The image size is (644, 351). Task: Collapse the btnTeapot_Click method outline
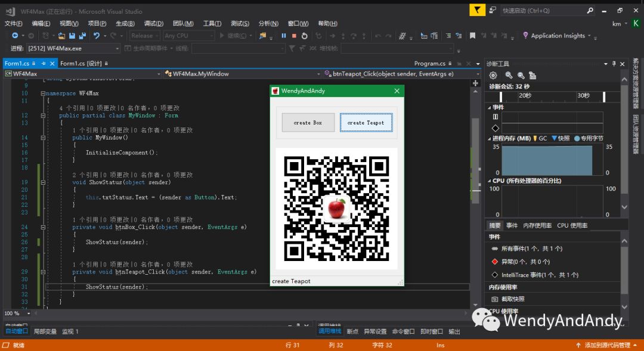(x=43, y=272)
